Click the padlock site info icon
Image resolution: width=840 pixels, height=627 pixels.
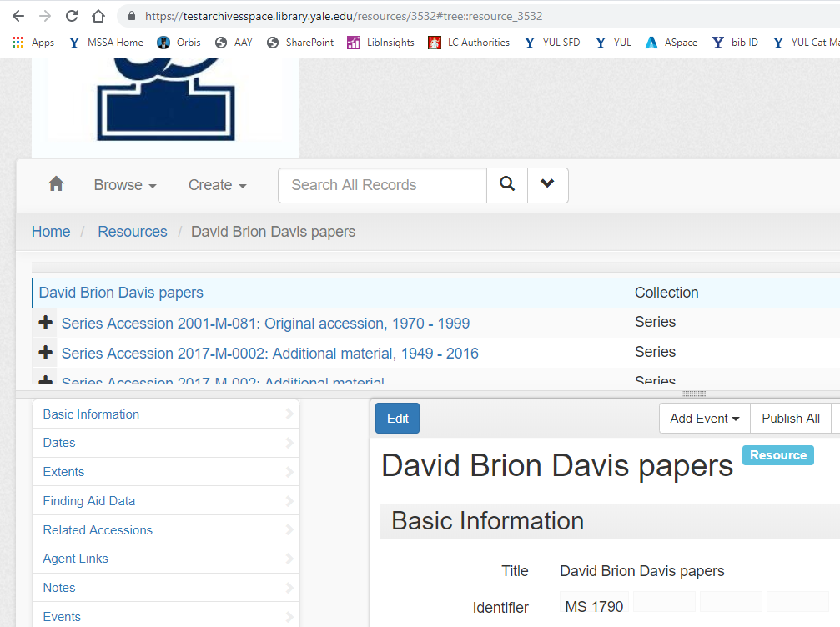[x=132, y=16]
